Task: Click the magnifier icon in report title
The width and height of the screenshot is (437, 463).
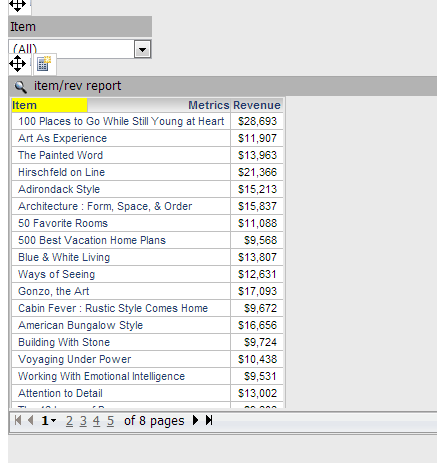Action: click(20, 86)
